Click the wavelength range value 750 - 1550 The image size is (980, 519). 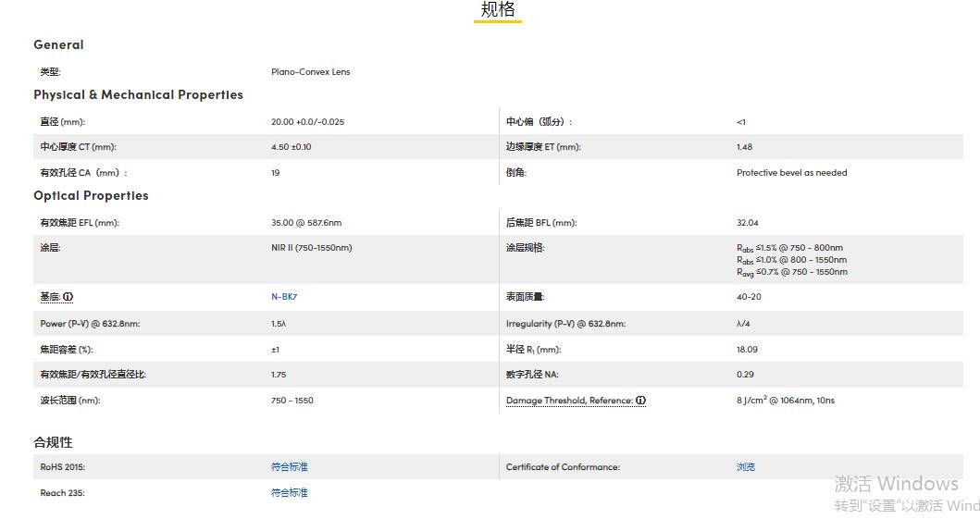point(292,401)
